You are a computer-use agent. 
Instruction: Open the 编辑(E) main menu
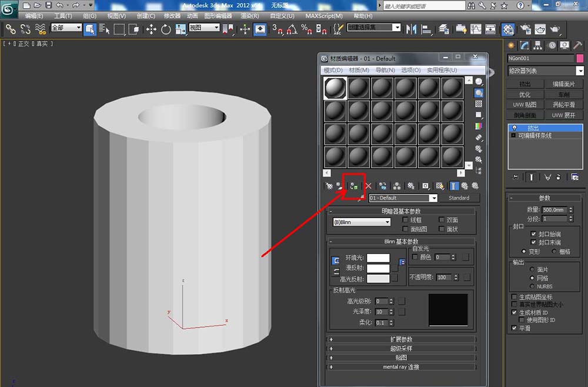[x=34, y=16]
